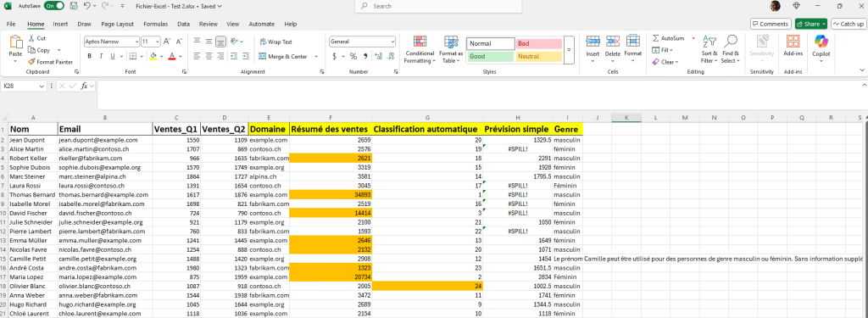Open the Comments pane
This screenshot has width=868, height=318.
770,24
